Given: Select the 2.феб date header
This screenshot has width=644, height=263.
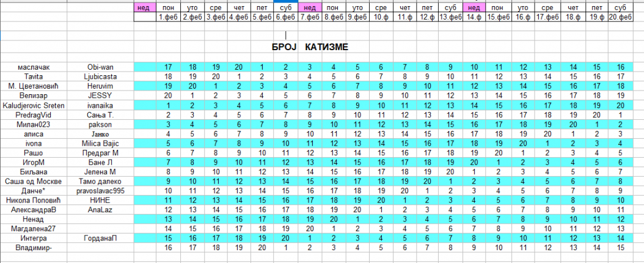Looking at the screenshot, I should click(191, 17).
